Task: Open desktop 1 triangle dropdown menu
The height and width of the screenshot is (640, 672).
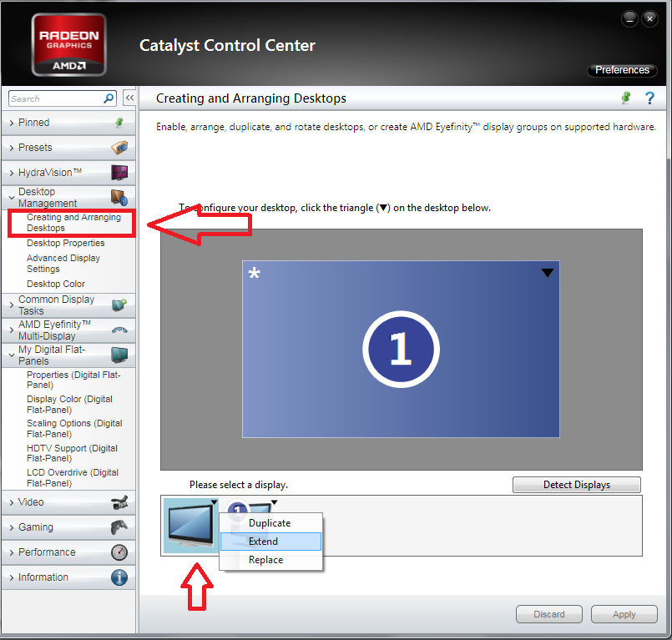Action: [548, 273]
